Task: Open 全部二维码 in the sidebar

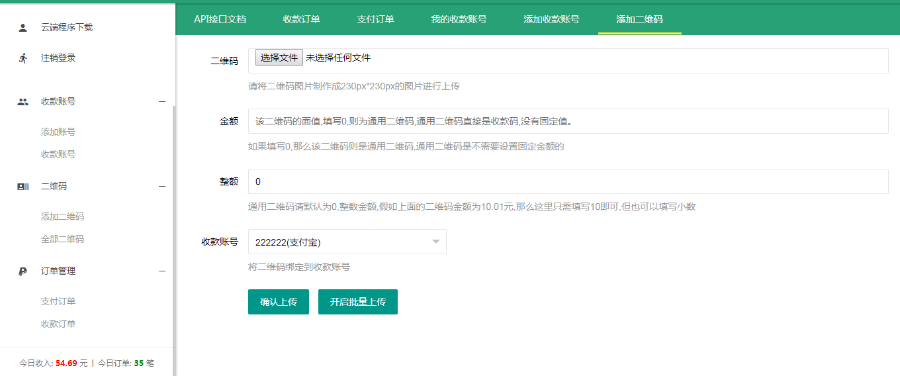Action: (x=62, y=239)
